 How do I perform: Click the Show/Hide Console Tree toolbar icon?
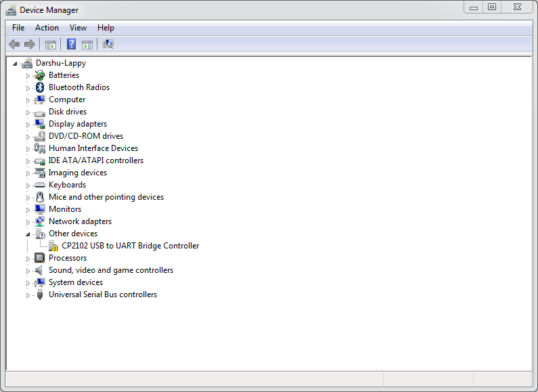pyautogui.click(x=51, y=44)
